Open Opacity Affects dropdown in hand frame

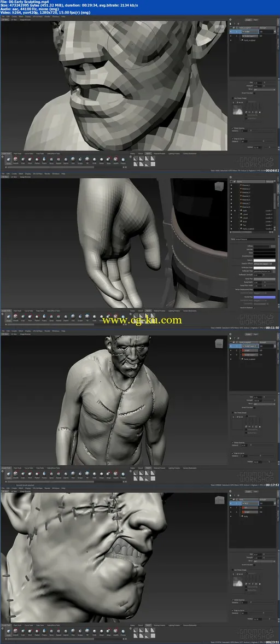point(262,264)
